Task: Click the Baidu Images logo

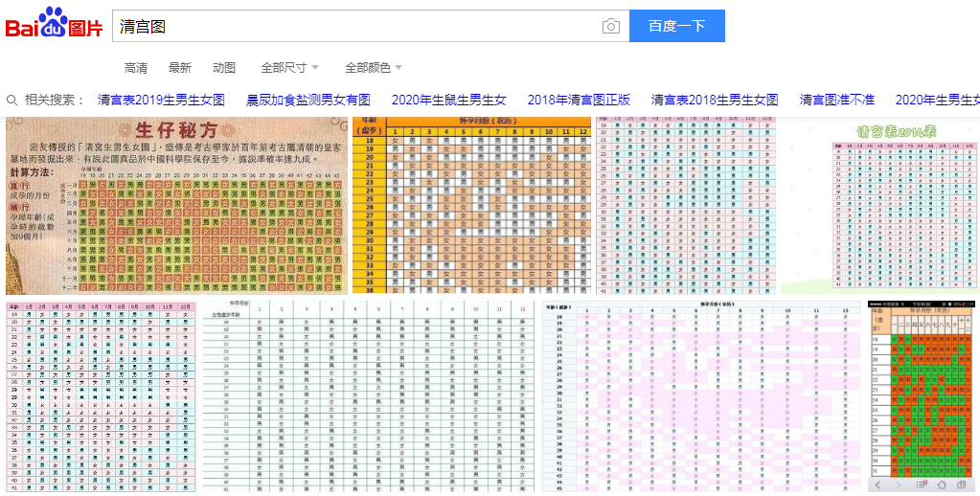Action: (55, 24)
